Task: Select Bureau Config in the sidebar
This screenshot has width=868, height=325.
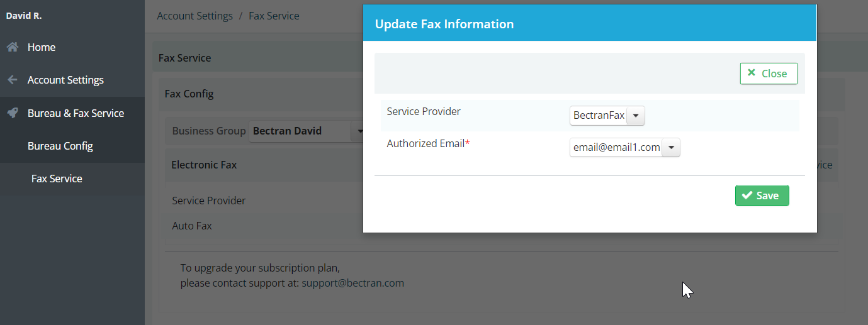Action: 60,146
